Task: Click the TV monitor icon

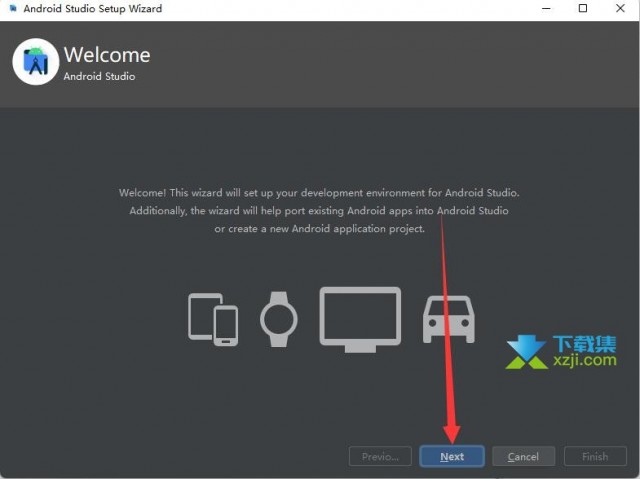Action: [x=360, y=319]
